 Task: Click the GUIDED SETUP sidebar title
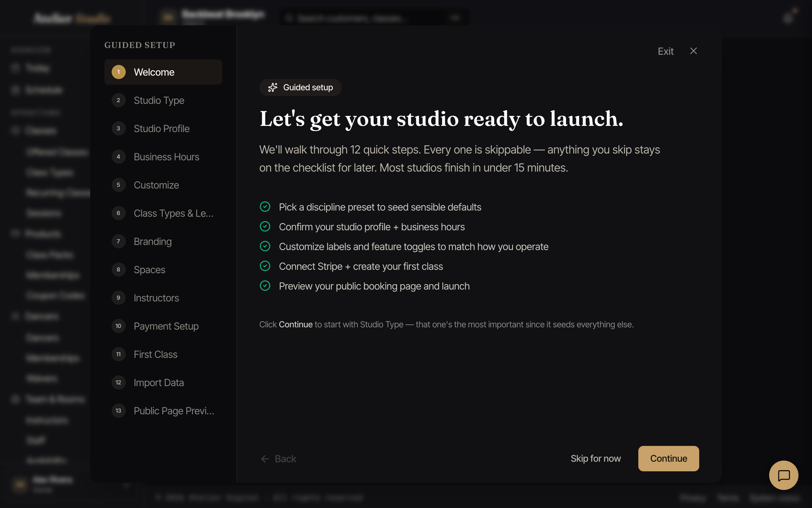140,45
